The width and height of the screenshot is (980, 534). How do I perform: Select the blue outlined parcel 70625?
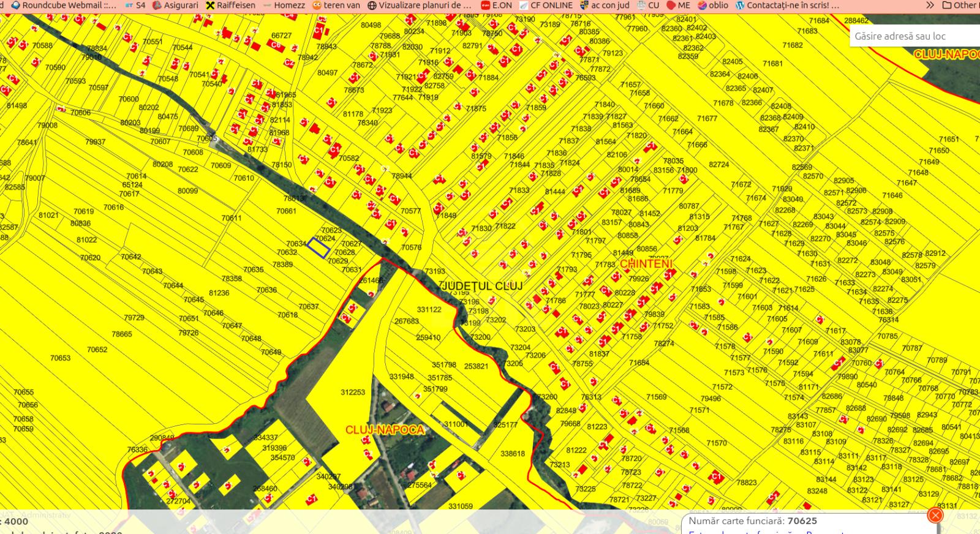(318, 247)
